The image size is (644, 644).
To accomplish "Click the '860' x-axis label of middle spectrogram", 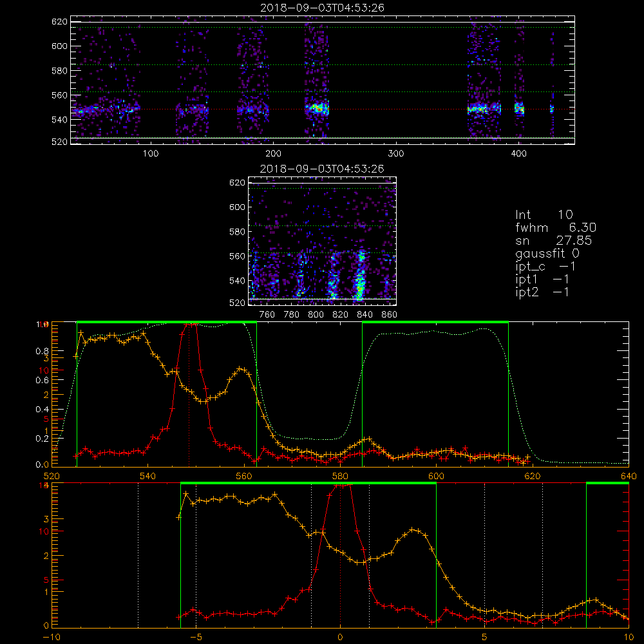I will [390, 315].
